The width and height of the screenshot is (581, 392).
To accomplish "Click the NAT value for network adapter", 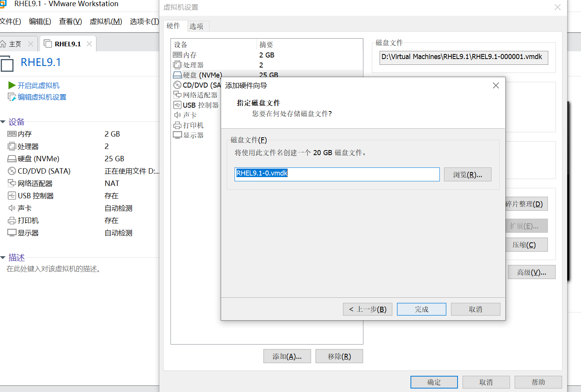I will [x=112, y=183].
